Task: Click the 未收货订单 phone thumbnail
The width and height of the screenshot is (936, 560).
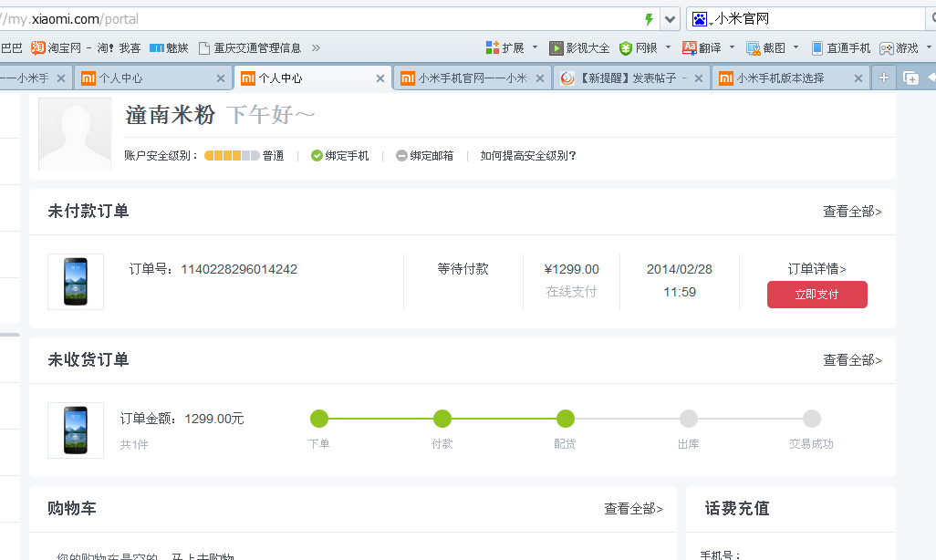Action: pyautogui.click(x=76, y=430)
